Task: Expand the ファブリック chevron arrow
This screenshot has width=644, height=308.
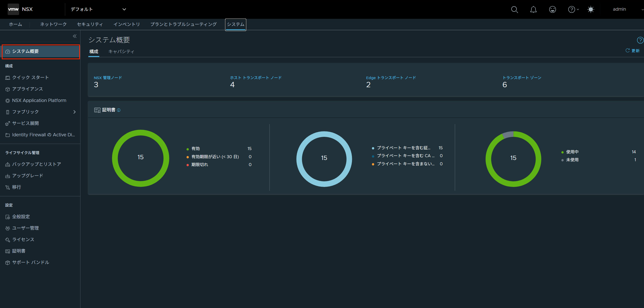Action: 74,112
